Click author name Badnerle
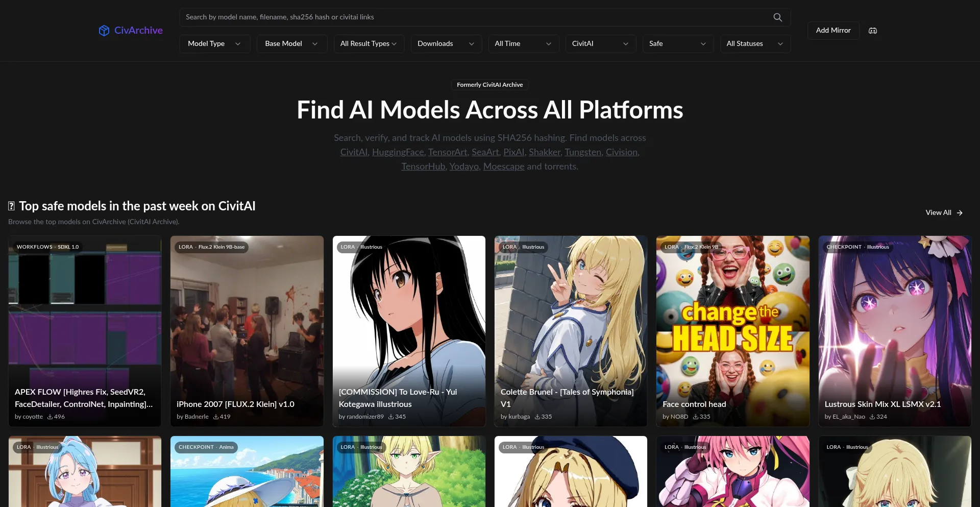The image size is (980, 507). click(x=197, y=417)
